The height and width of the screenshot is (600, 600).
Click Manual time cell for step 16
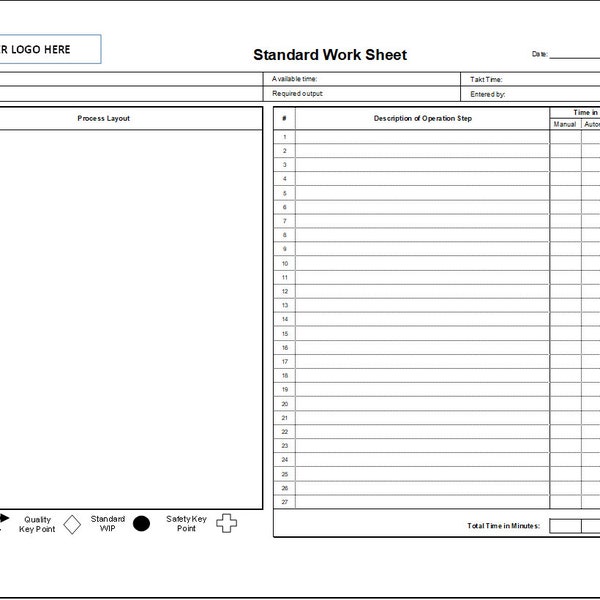[x=565, y=347]
